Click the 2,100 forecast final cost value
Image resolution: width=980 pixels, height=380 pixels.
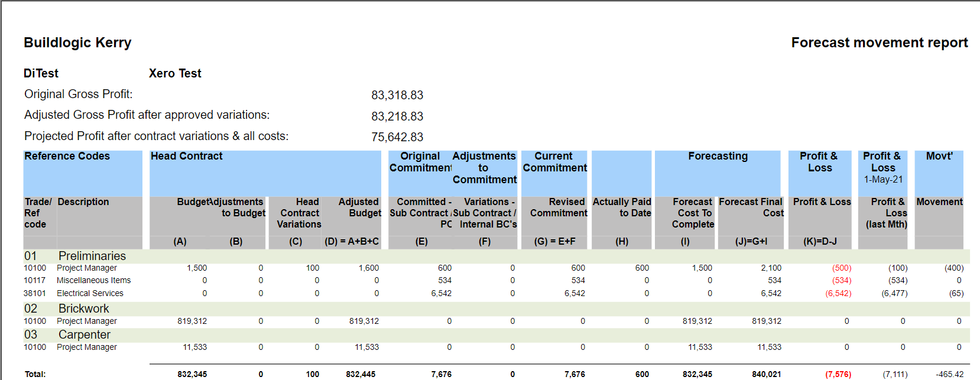[771, 268]
